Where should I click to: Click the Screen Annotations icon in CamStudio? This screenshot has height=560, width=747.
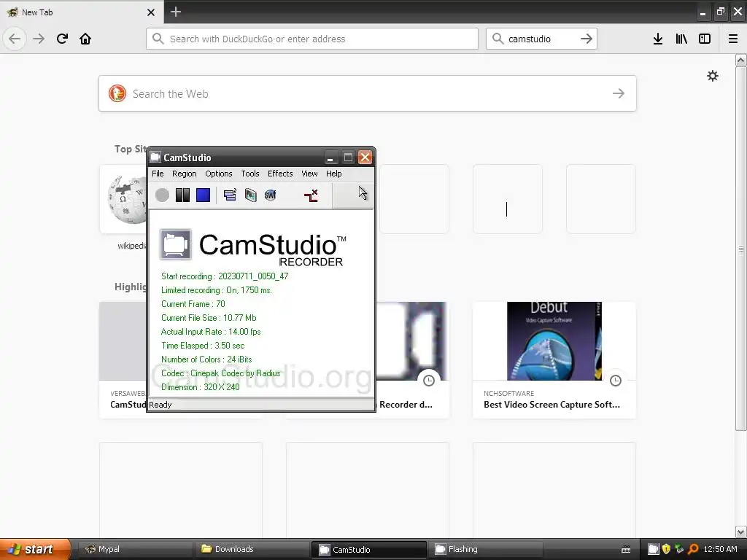pos(251,195)
